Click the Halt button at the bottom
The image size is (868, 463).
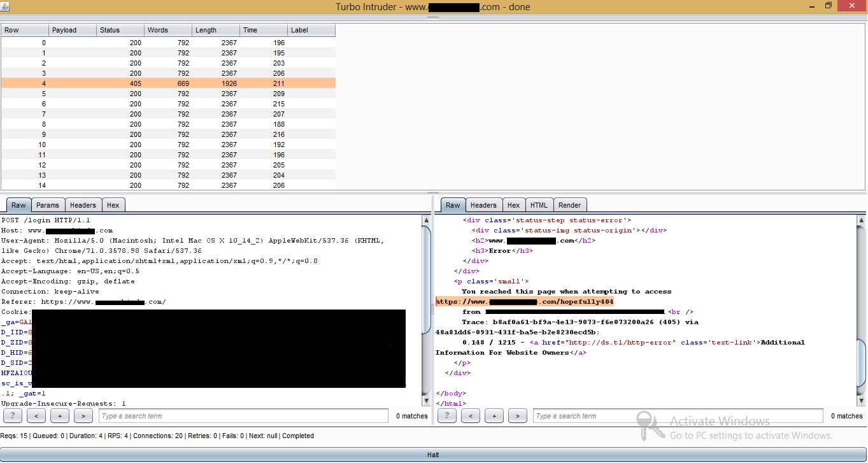coord(433,454)
